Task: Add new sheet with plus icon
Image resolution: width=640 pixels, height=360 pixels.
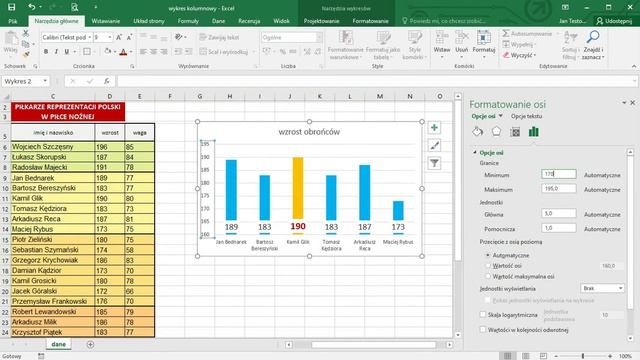Action: (90, 344)
